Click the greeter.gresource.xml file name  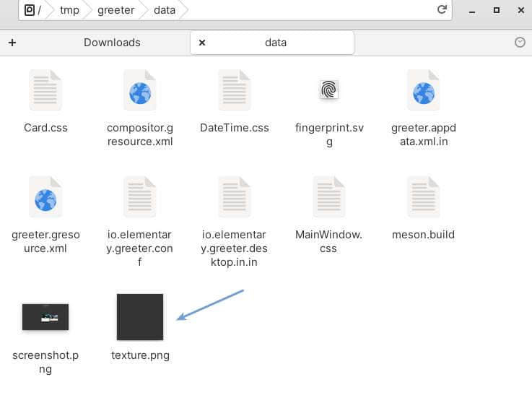tap(45, 241)
